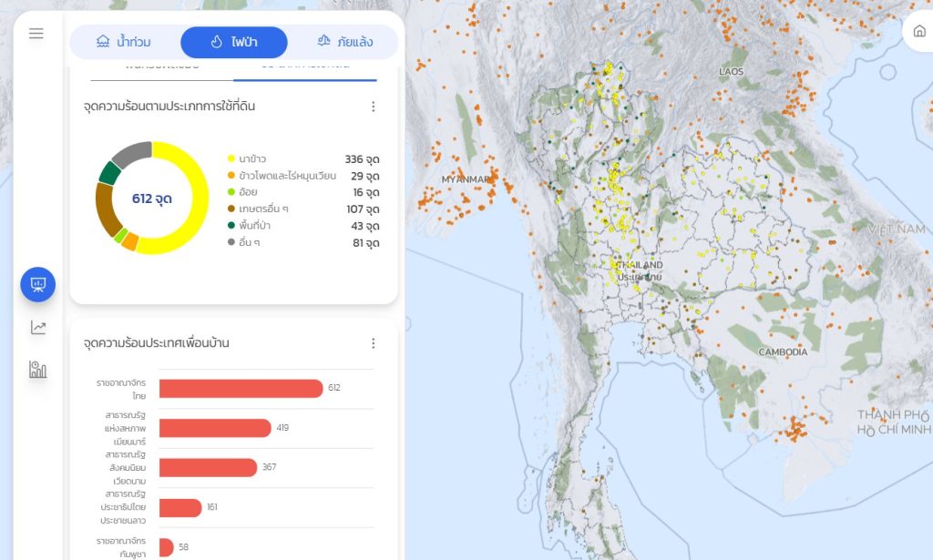
Task: Open options menu for จุดความร้อนตามประเภทการใช้ที่ดิน card
Action: 373,107
